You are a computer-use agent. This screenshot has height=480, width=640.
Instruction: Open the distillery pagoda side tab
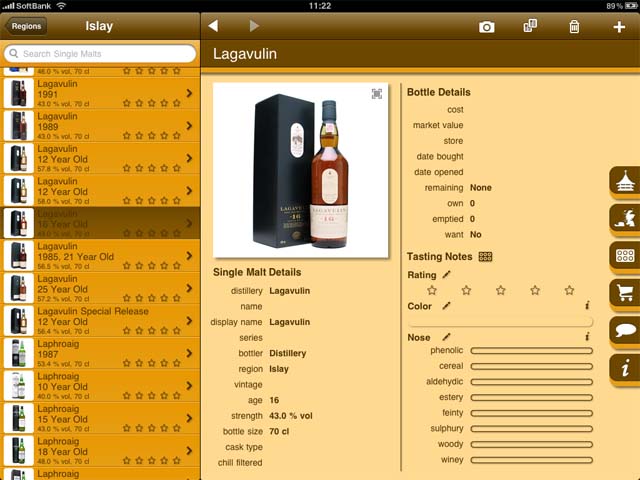pos(625,181)
